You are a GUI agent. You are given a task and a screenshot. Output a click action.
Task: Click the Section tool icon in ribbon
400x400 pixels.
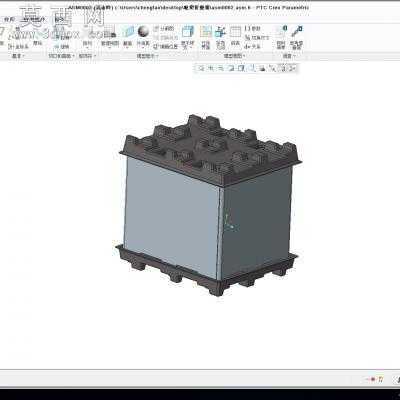coord(128,32)
